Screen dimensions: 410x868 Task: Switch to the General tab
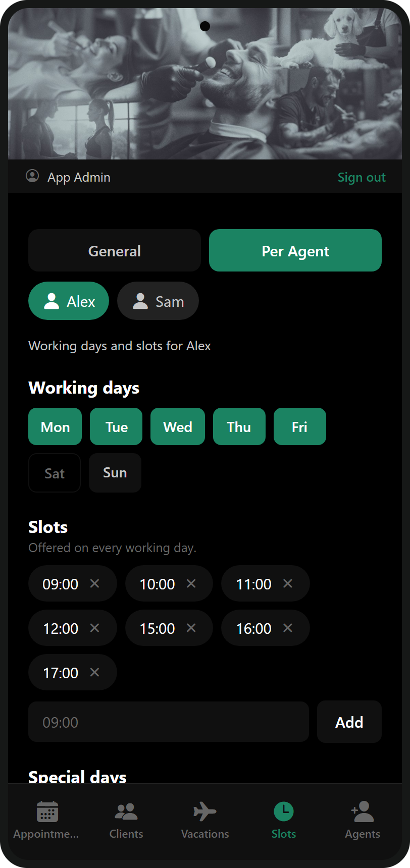115,250
